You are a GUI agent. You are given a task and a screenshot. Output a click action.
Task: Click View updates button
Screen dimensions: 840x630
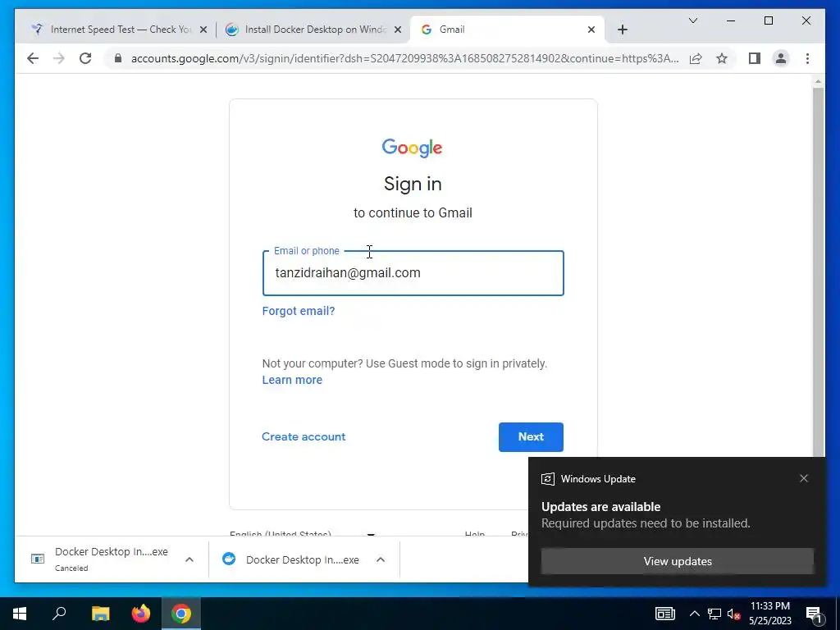[x=678, y=561]
